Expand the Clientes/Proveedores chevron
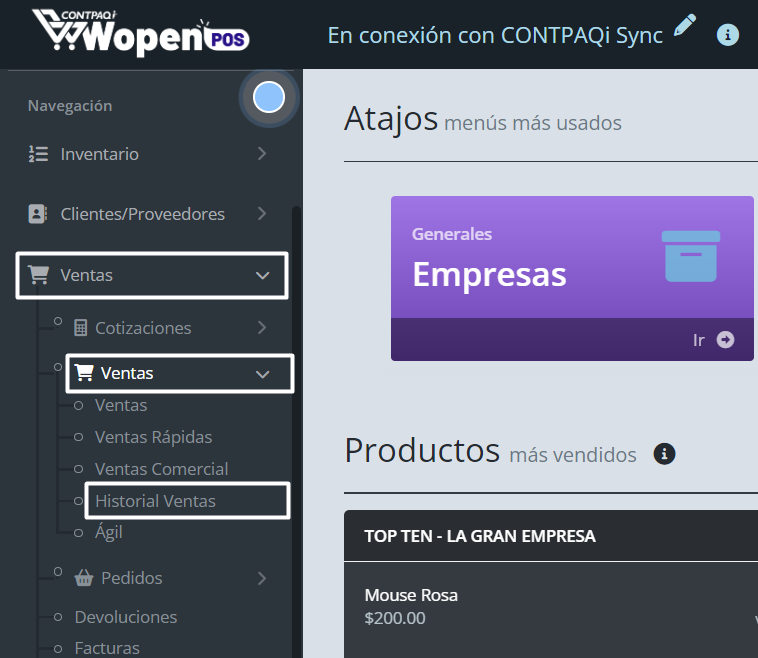The height and width of the screenshot is (658, 758). point(262,214)
